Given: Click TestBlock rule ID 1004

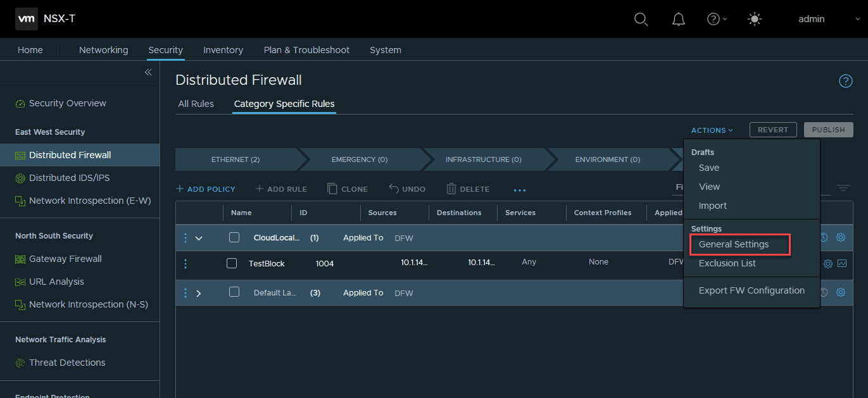Looking at the screenshot, I should pyautogui.click(x=325, y=264).
